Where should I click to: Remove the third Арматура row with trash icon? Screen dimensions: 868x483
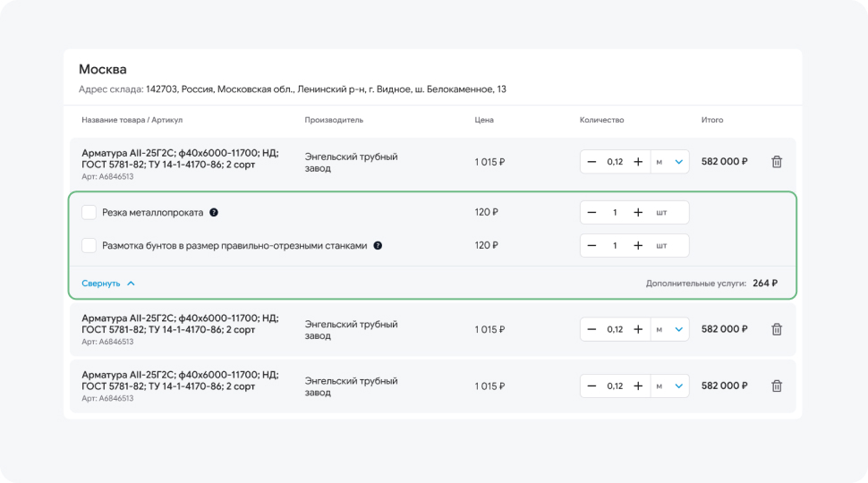(777, 386)
